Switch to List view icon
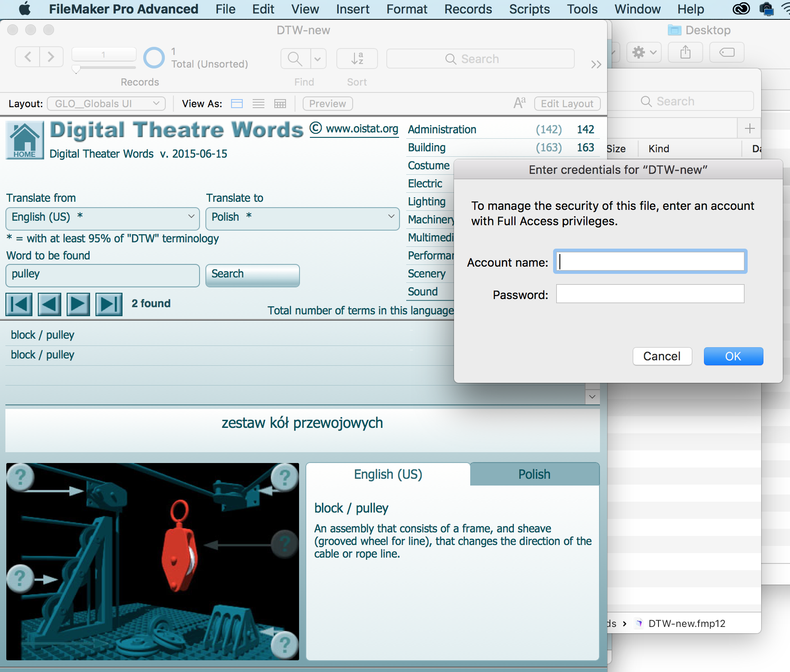 (259, 104)
